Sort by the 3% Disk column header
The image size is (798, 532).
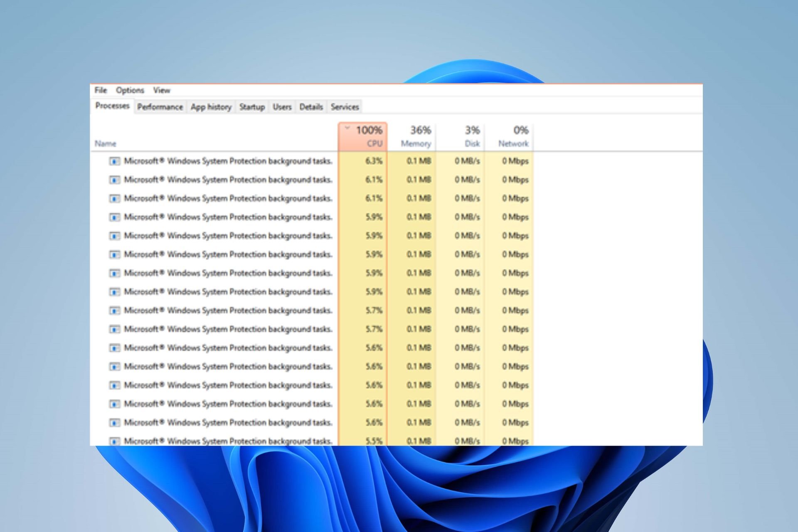tap(461, 137)
